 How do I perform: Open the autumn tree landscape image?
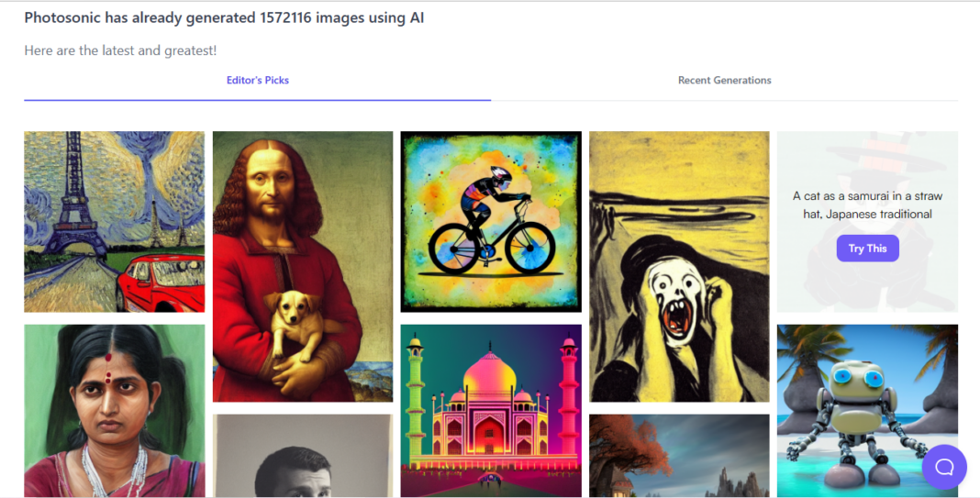click(x=679, y=456)
